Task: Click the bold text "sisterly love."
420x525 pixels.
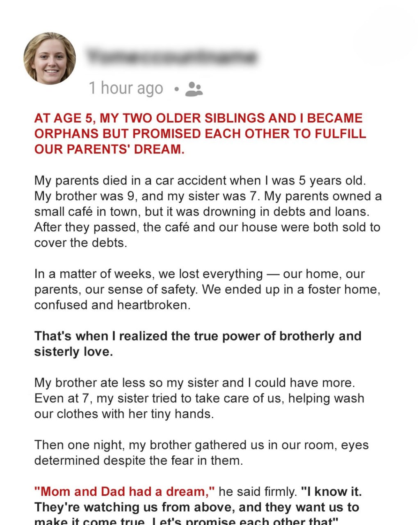Action: pos(73,352)
